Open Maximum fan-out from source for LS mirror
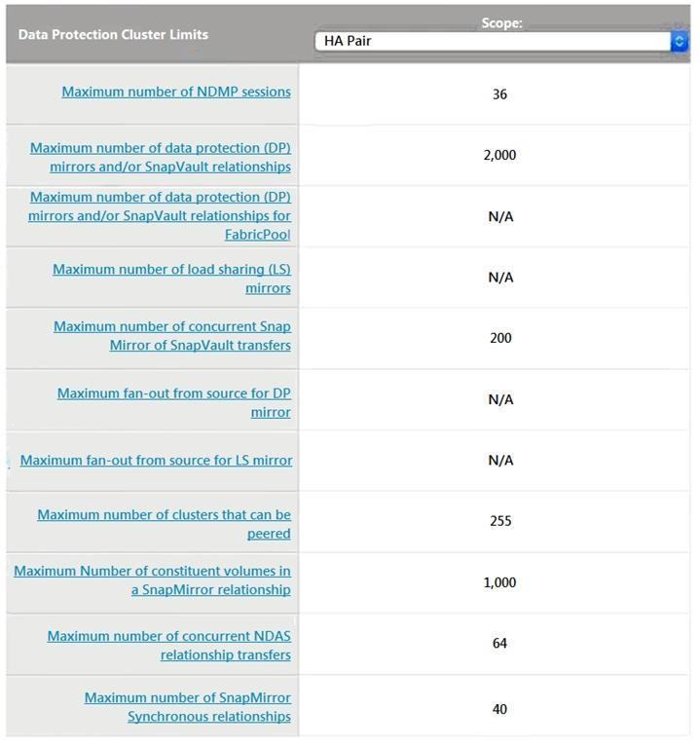Screen dimensions: 700x747 point(157,460)
